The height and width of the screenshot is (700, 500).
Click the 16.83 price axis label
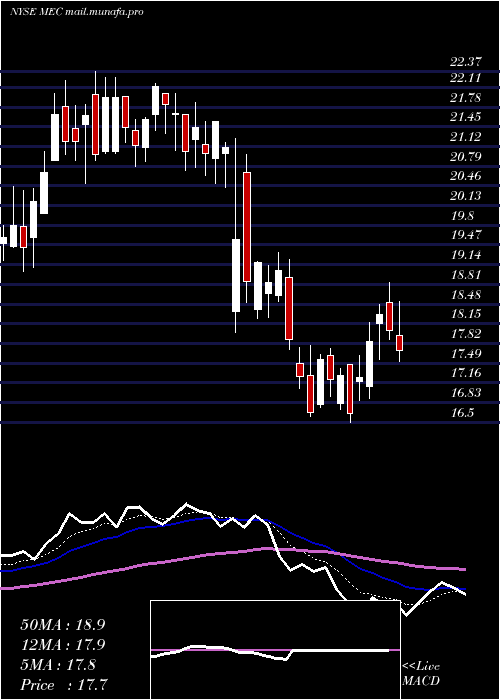(x=465, y=393)
